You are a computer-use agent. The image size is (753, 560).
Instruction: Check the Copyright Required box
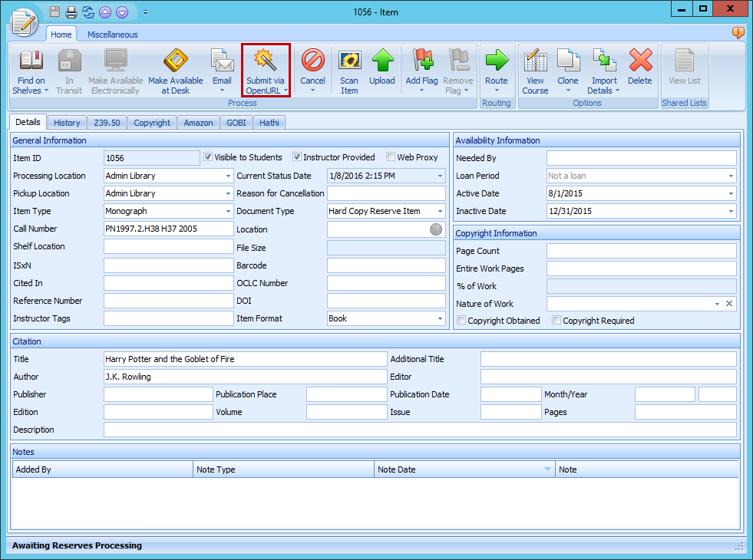[x=556, y=321]
